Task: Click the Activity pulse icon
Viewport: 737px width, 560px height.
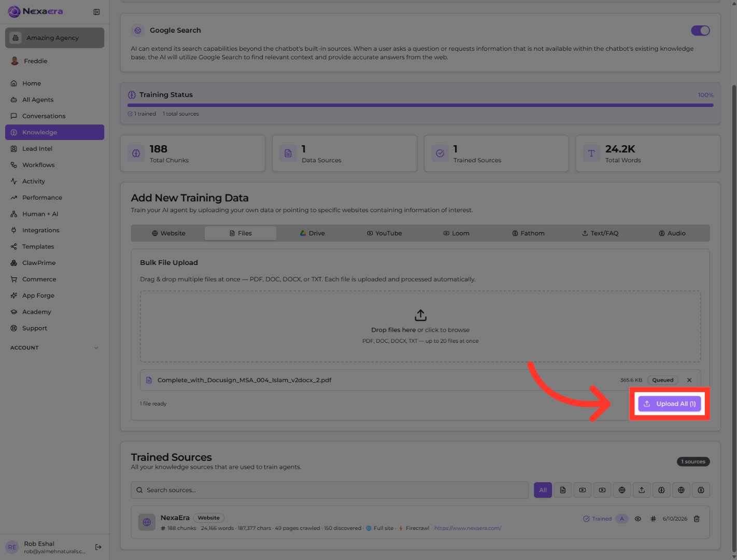Action: (14, 181)
